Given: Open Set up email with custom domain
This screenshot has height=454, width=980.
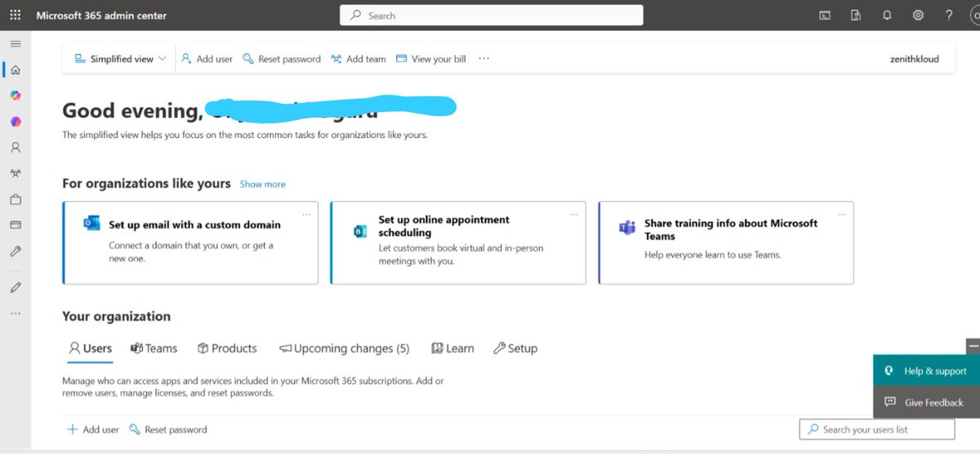Looking at the screenshot, I should tap(190, 243).
